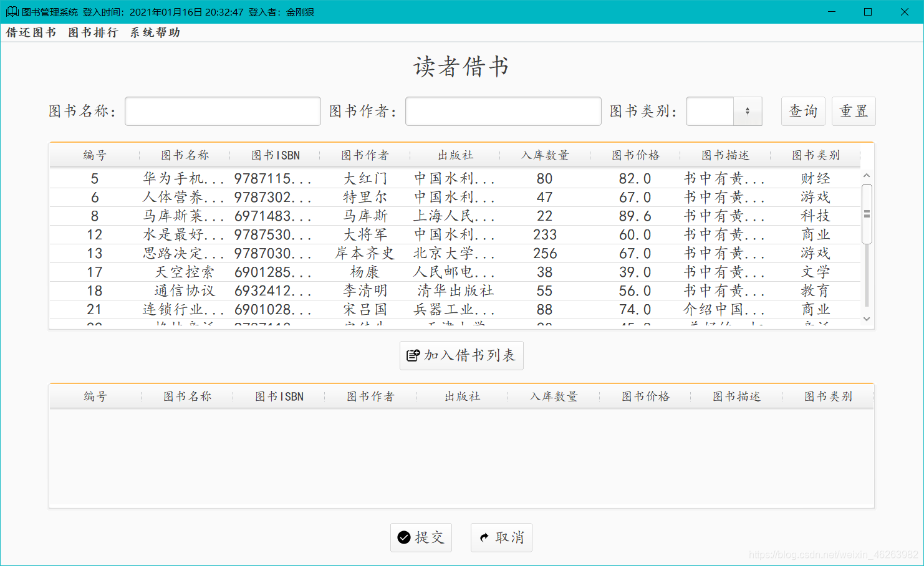
Task: Sort upper table by 图书描述 header
Action: click(725, 155)
